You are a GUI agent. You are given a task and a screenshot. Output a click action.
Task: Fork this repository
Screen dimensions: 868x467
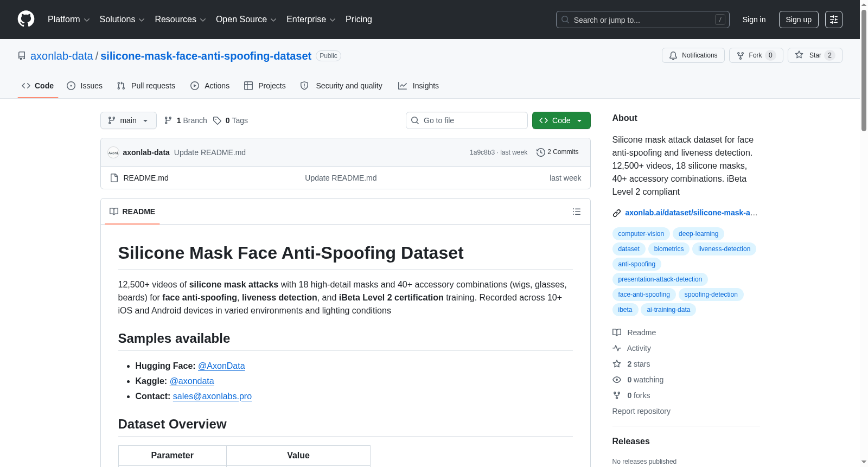756,55
